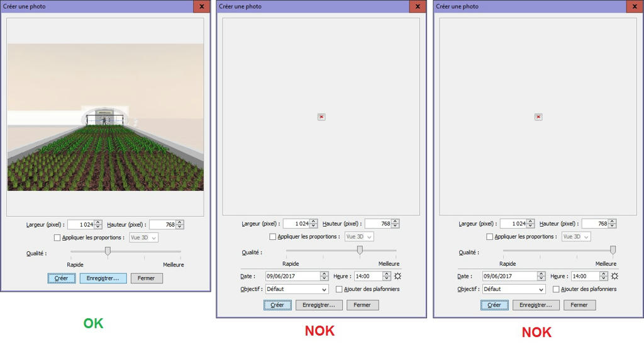The image size is (644, 347).
Task: Click Fermer in the left dialog
Action: tap(147, 278)
